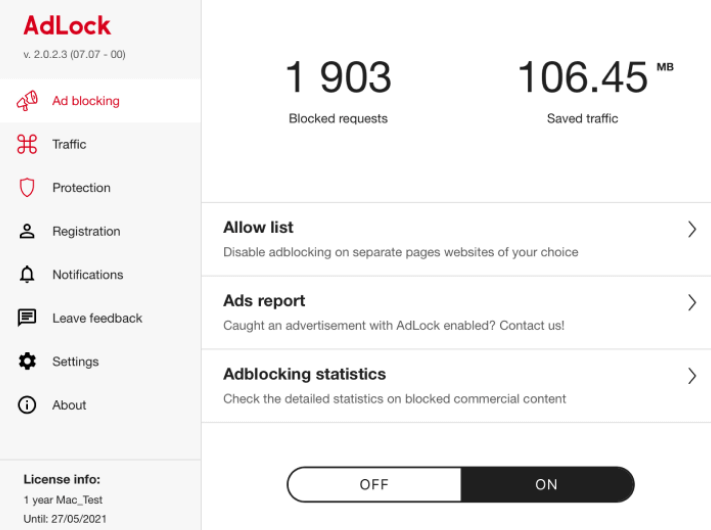Click the Ad blocking megaphone icon

pyautogui.click(x=27, y=101)
